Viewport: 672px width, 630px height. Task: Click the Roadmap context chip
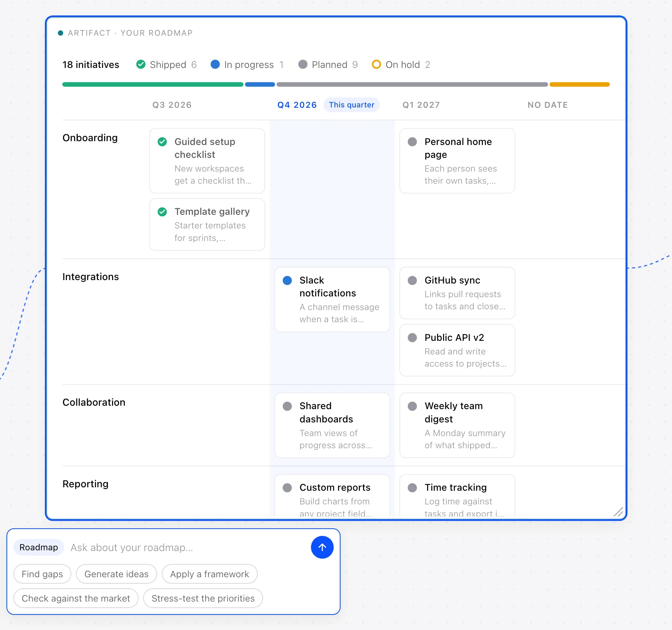39,547
